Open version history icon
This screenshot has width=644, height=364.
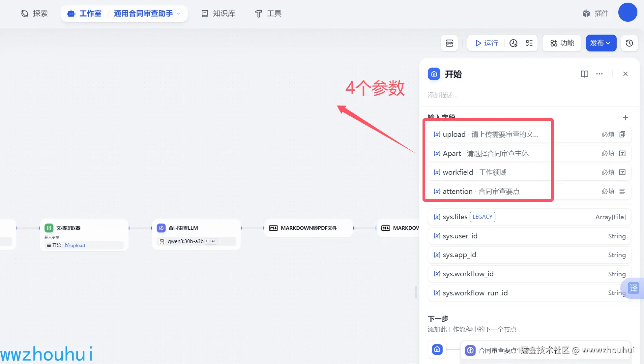tap(629, 43)
